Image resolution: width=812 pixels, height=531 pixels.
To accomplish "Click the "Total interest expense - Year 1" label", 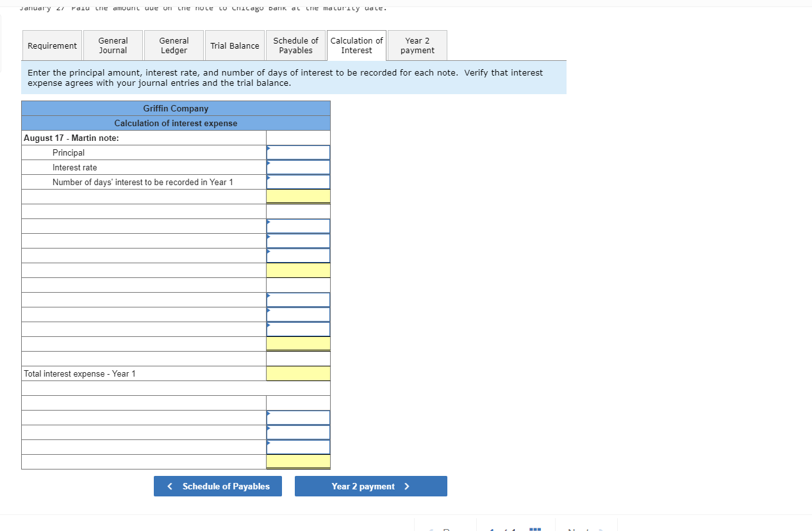I will 79,373.
